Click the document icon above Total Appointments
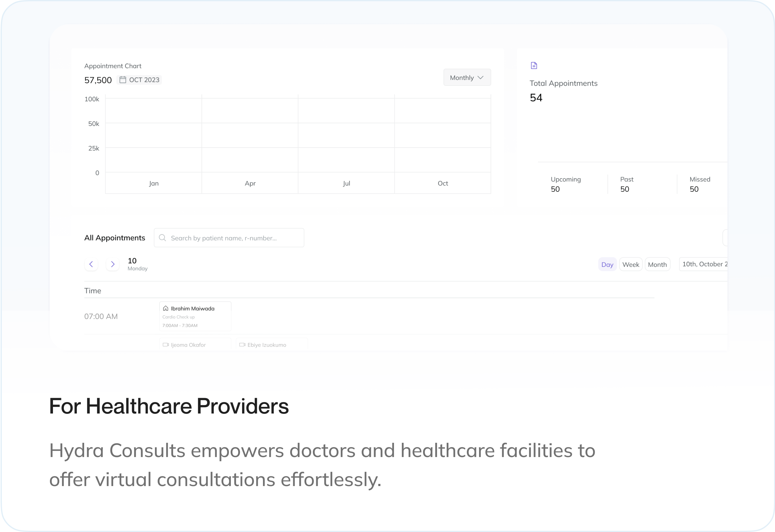The width and height of the screenshot is (775, 532). (534, 66)
